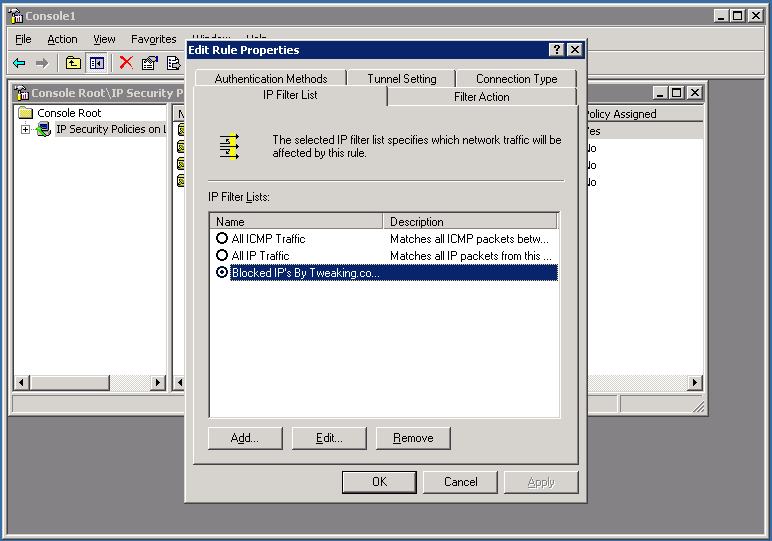Click OK to confirm rule properties

point(379,482)
